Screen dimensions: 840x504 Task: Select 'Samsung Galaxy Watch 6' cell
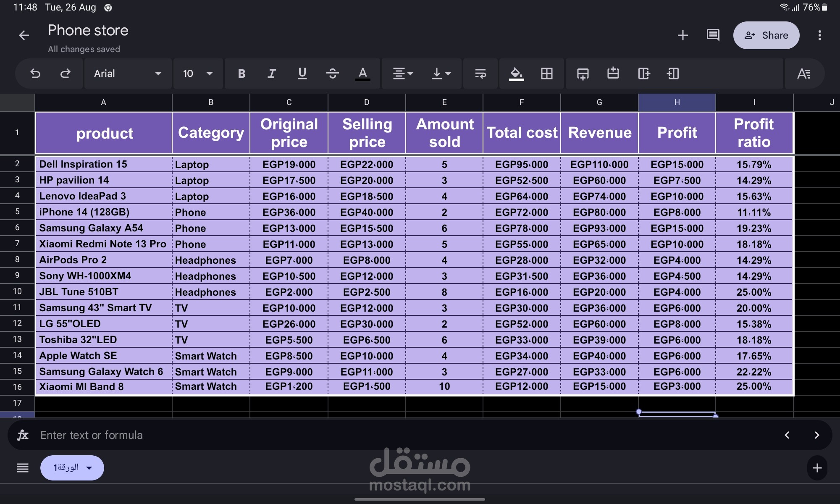point(104,372)
